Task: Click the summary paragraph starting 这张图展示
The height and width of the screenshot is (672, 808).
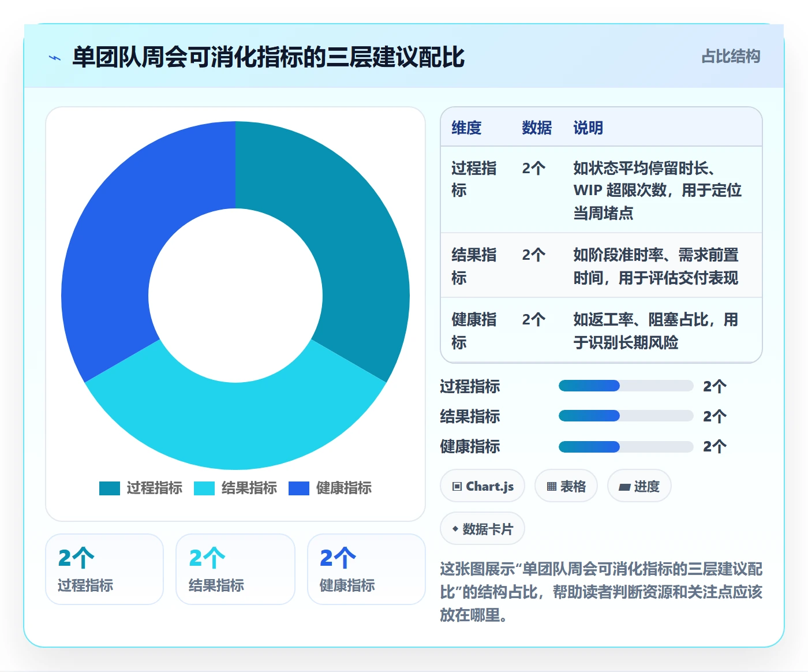Action: (x=601, y=592)
